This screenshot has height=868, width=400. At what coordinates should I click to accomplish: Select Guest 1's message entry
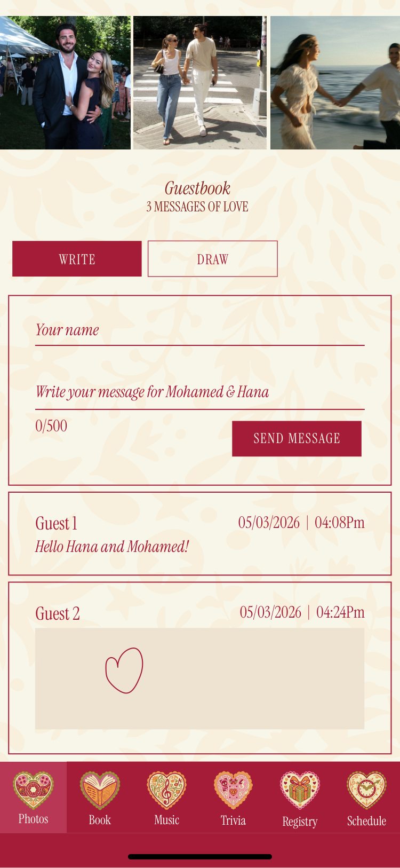point(199,534)
